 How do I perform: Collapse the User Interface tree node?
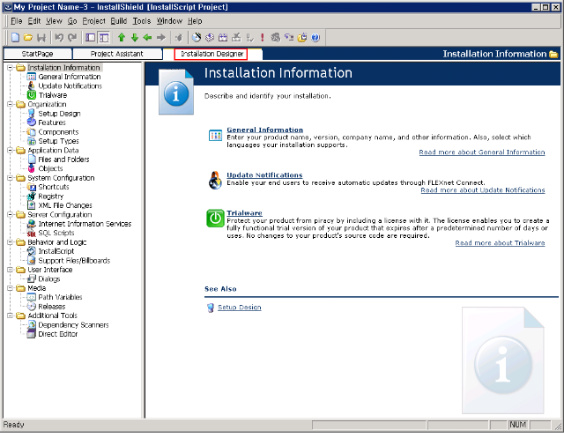click(x=10, y=269)
